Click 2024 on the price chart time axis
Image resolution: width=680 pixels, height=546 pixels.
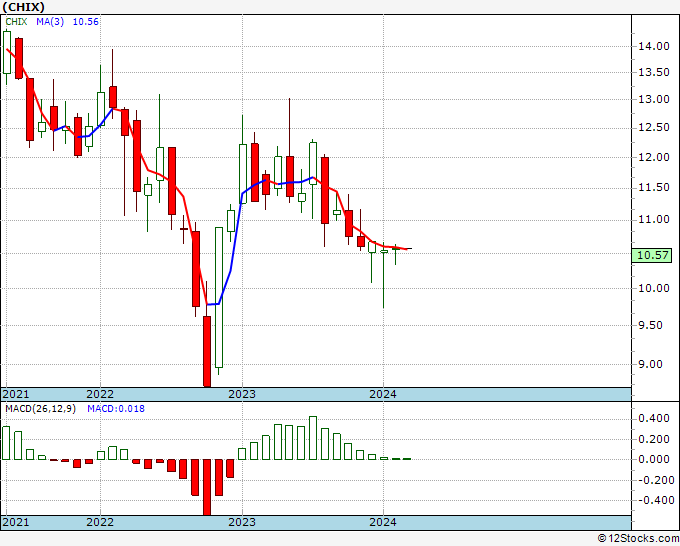[x=383, y=394]
